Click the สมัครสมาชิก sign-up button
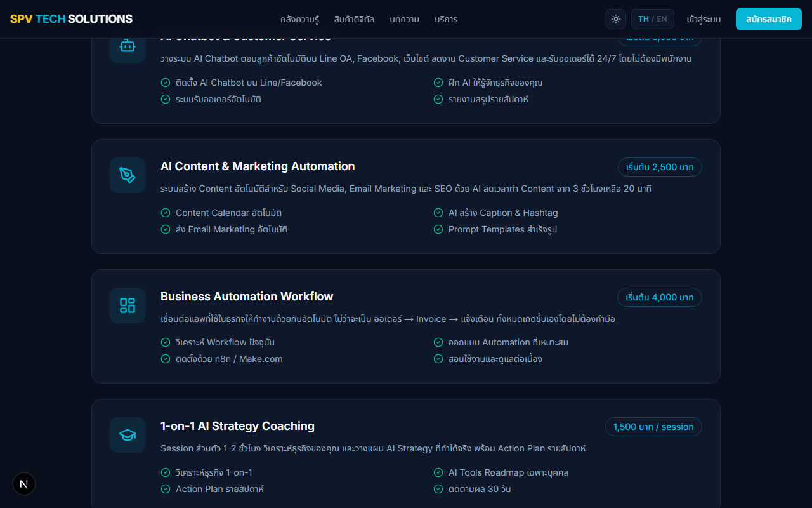This screenshot has height=508, width=812. [x=769, y=19]
